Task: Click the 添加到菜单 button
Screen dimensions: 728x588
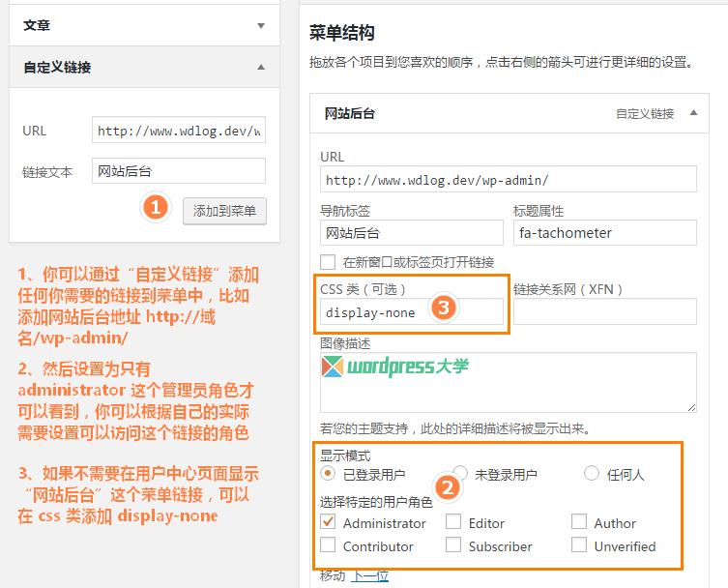Action: [224, 211]
